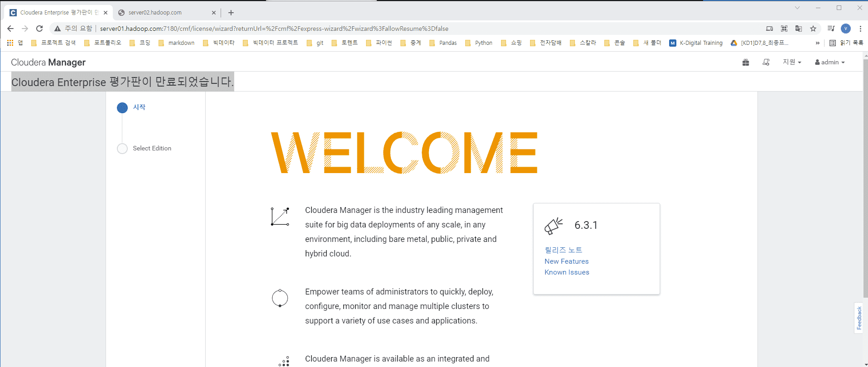This screenshot has width=868, height=367.
Task: Open the K-Digital Training bookmark
Action: pyautogui.click(x=696, y=43)
